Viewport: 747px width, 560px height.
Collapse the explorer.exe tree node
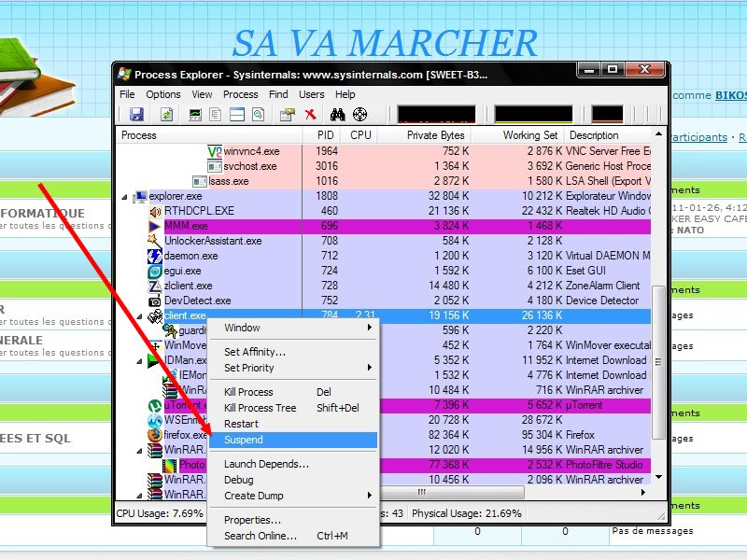pyautogui.click(x=124, y=197)
